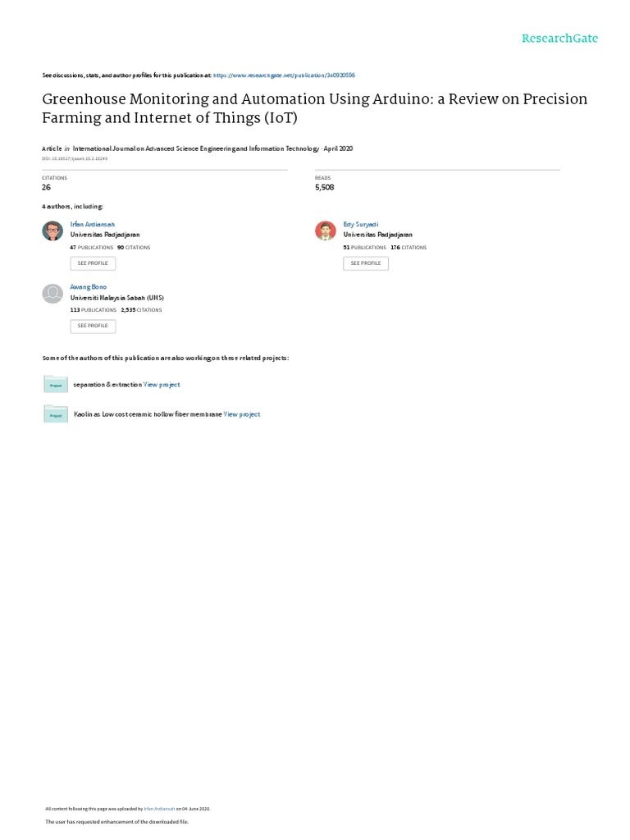Follow View project link for Kaolin membrane
Image resolution: width=630 pixels, height=840 pixels.
242,415
